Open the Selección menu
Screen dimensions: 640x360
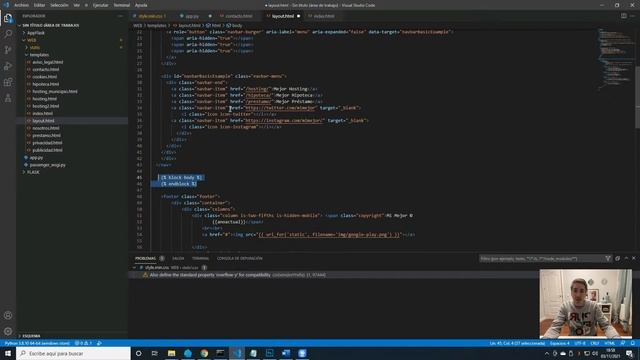click(60, 5)
